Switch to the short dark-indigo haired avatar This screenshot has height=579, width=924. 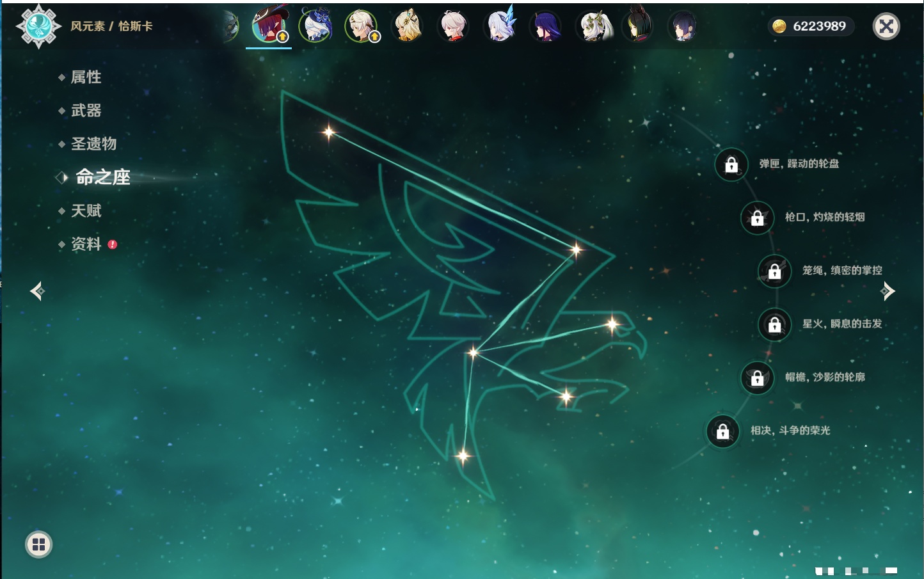[x=683, y=26]
